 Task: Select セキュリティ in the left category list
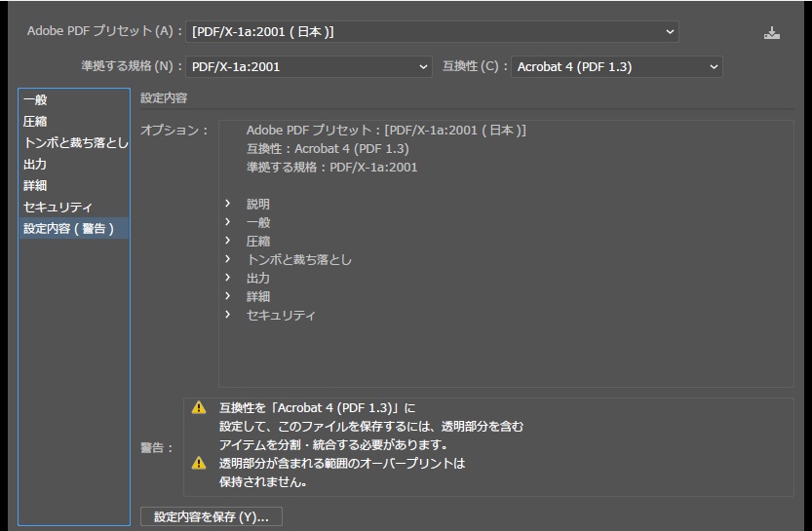pos(74,207)
